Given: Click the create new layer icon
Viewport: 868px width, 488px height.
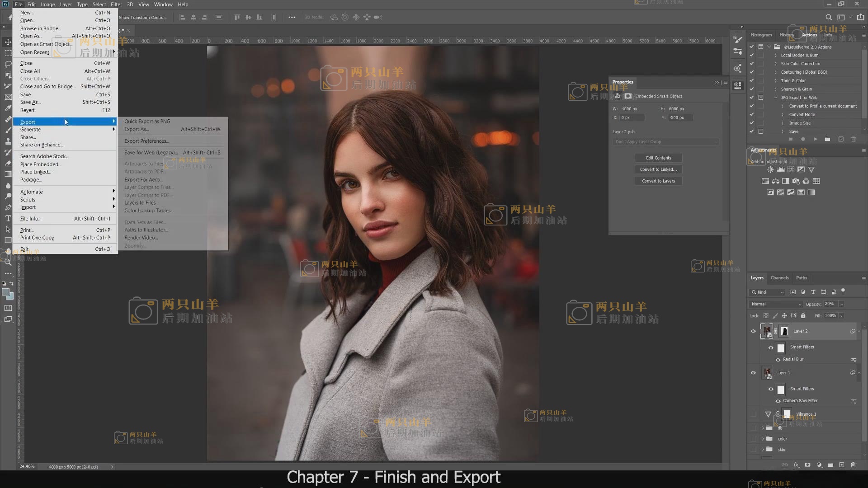Looking at the screenshot, I should [842, 465].
